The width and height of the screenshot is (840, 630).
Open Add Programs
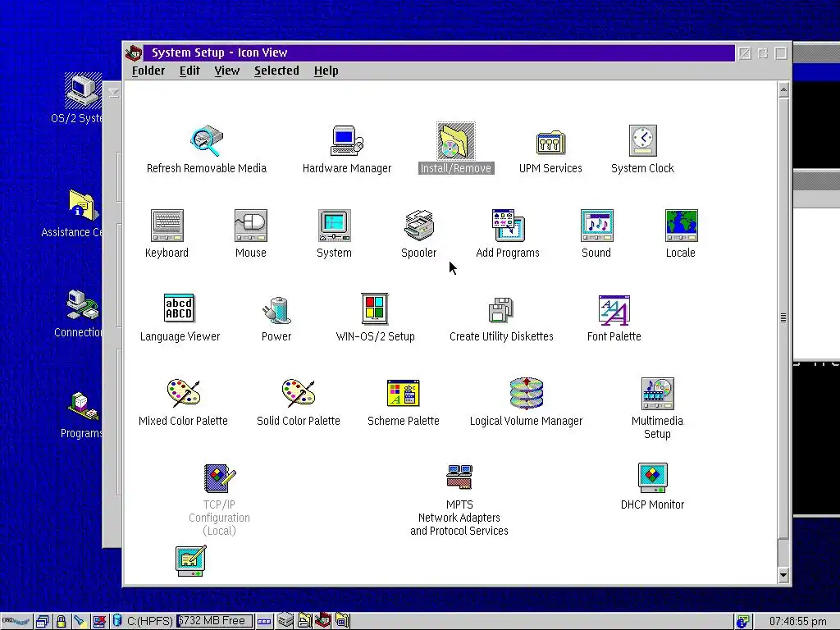[508, 226]
